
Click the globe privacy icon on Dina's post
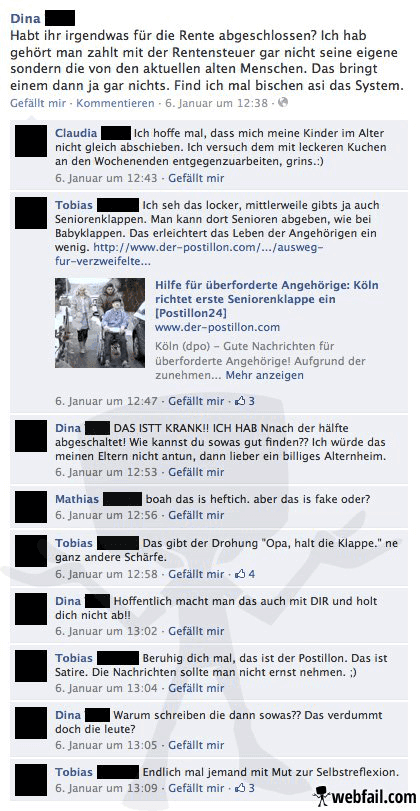(282, 102)
